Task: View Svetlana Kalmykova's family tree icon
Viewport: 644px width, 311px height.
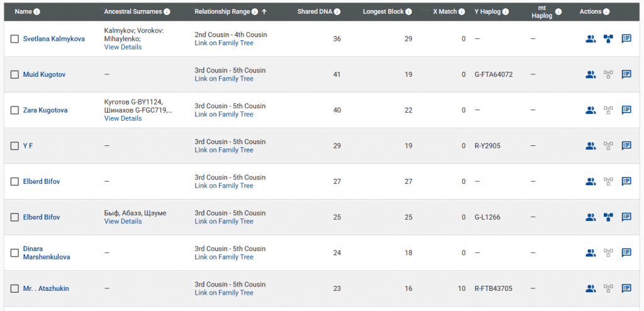Action: (x=608, y=39)
